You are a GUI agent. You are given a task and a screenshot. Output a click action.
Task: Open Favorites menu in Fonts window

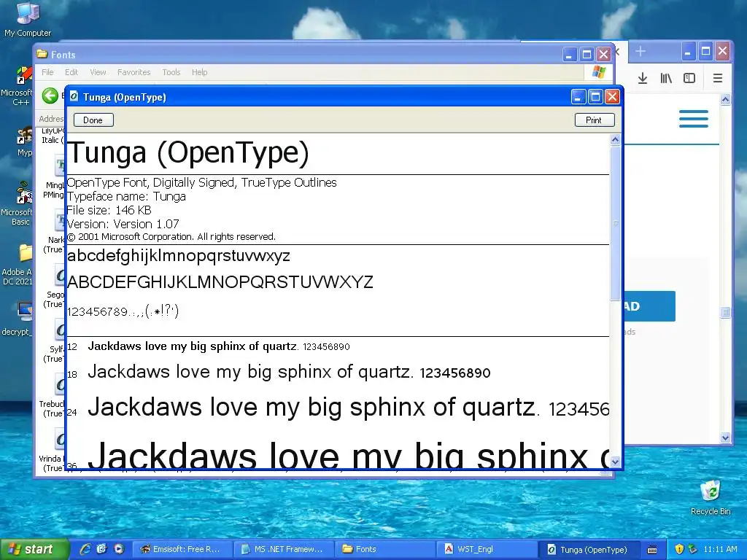tap(134, 72)
